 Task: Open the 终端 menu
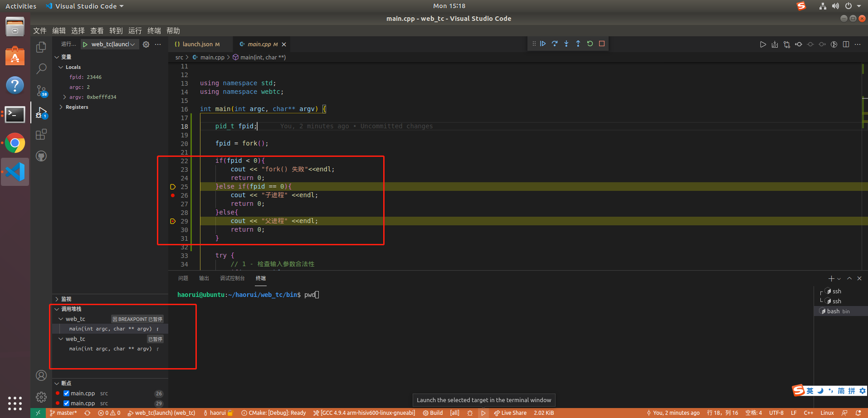point(154,30)
